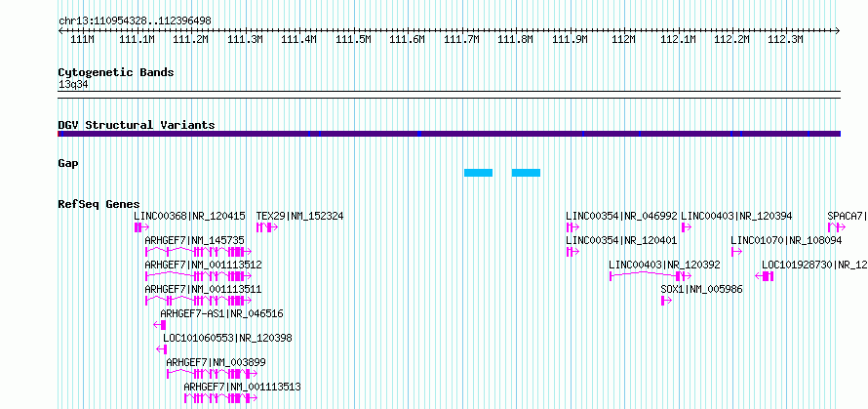Open ARHGEF7|NM_145735 transcript model

coord(198,252)
